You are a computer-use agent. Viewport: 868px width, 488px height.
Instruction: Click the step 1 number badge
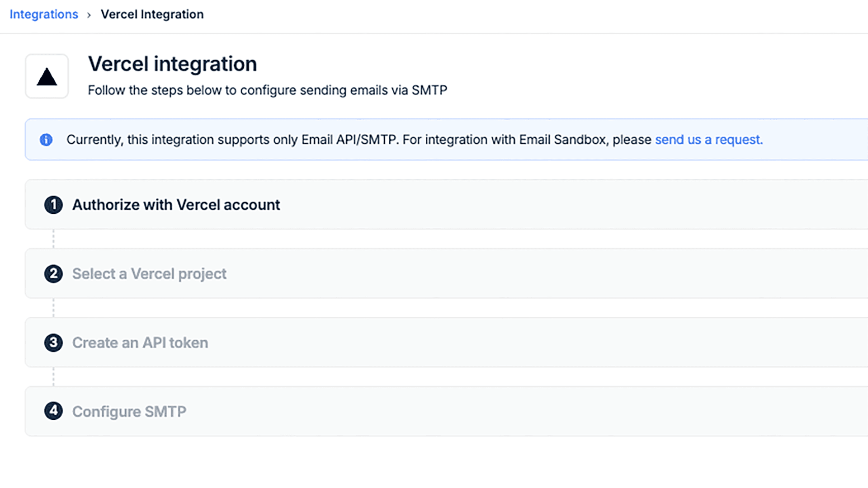point(53,205)
